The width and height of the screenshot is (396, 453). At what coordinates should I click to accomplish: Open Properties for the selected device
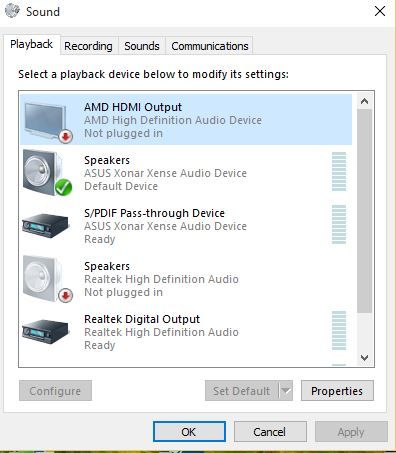(337, 391)
